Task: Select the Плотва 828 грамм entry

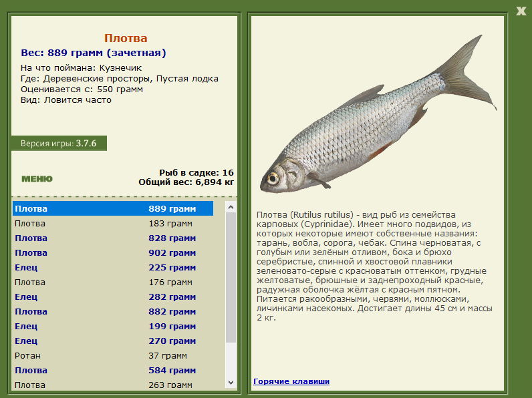Action: pyautogui.click(x=113, y=238)
